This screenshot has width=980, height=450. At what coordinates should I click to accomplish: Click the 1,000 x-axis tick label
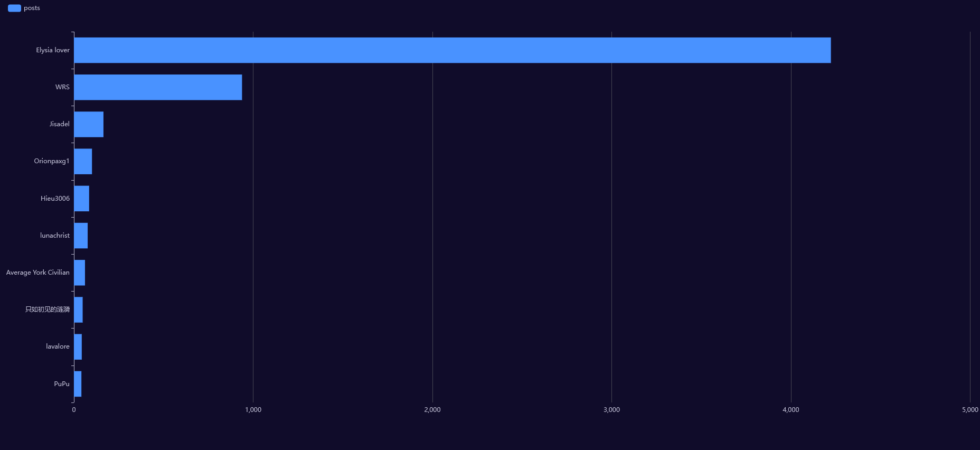[253, 410]
